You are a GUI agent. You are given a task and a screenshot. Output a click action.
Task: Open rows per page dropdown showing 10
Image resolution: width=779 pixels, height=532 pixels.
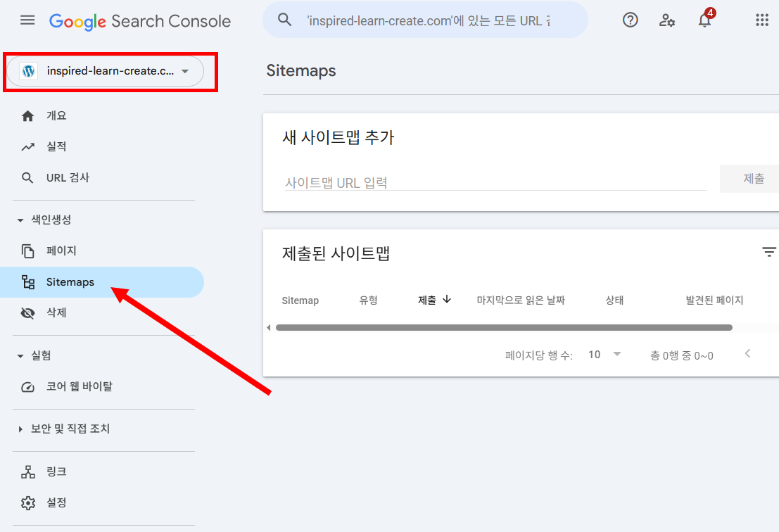604,354
